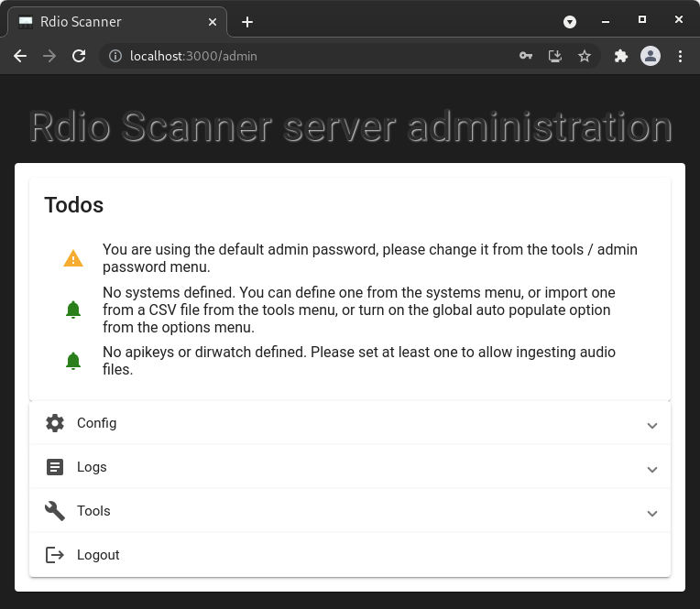
Task: Select the Rdio Scanner browser tab
Action: 117,22
